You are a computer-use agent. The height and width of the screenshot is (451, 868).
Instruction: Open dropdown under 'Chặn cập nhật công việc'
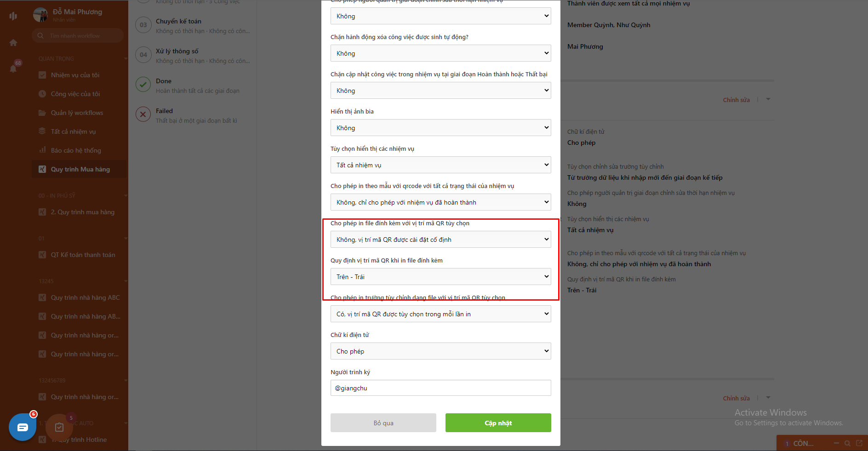(440, 91)
